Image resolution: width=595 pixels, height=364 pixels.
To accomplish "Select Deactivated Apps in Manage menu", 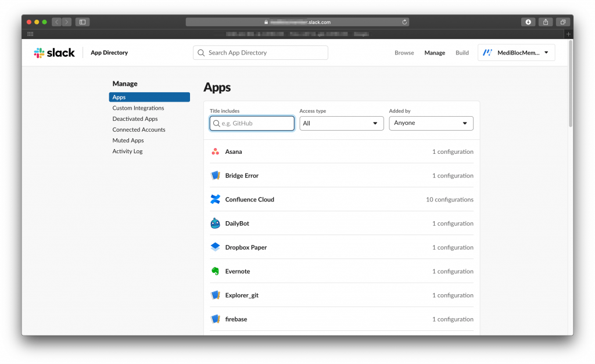I will click(135, 118).
